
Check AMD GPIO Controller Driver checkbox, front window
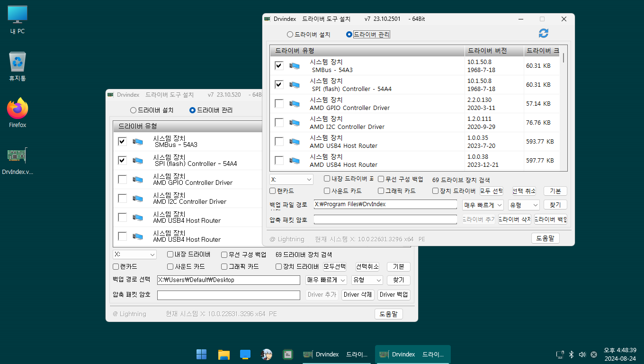(279, 103)
